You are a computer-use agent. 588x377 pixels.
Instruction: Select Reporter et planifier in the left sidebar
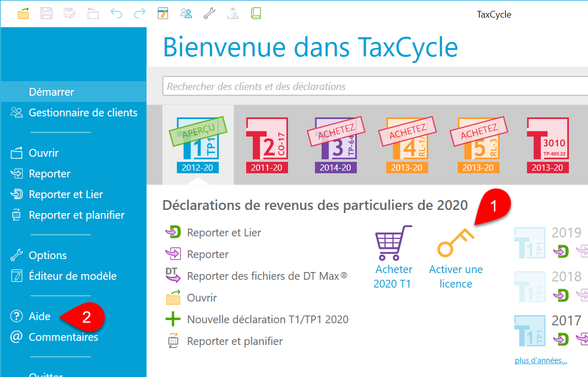pos(77,215)
